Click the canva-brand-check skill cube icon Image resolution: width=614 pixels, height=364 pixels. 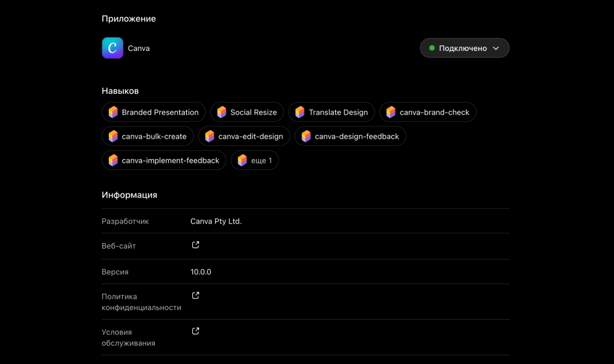391,112
